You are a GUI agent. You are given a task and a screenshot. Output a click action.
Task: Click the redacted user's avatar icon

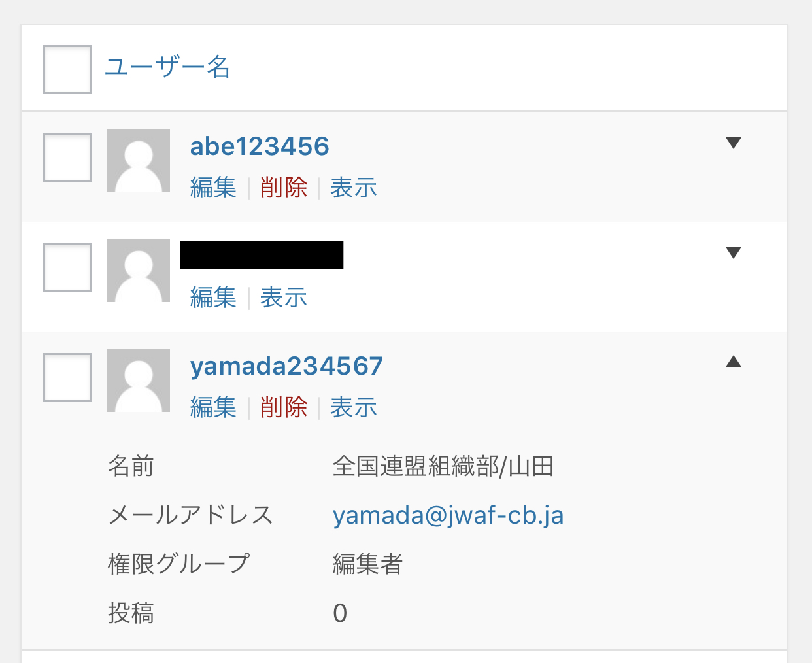(139, 271)
